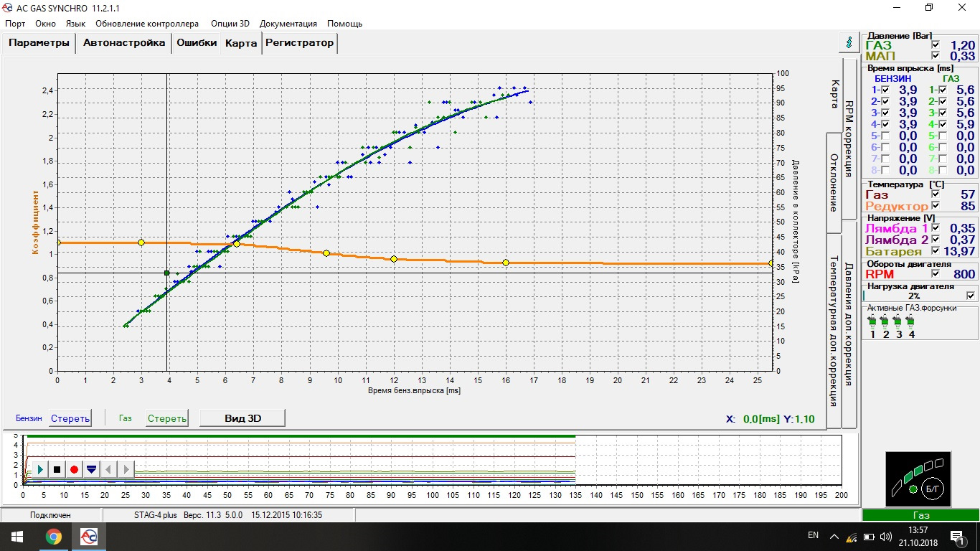Select the vertical Отклонение tab
This screenshot has width=980, height=551.
[834, 182]
